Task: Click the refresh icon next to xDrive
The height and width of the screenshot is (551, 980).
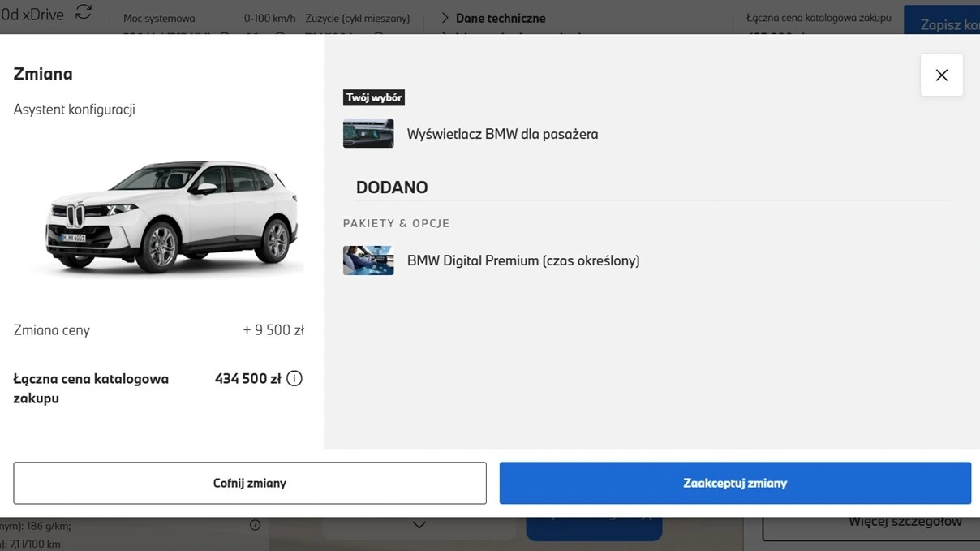Action: click(x=84, y=12)
